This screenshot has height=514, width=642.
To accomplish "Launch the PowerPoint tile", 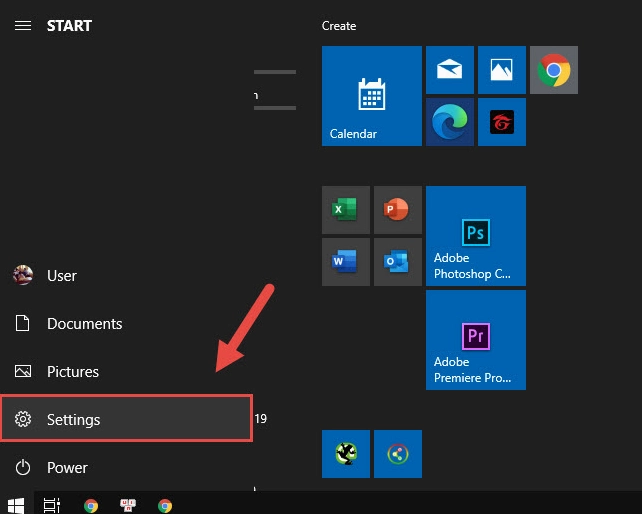I will 397,210.
